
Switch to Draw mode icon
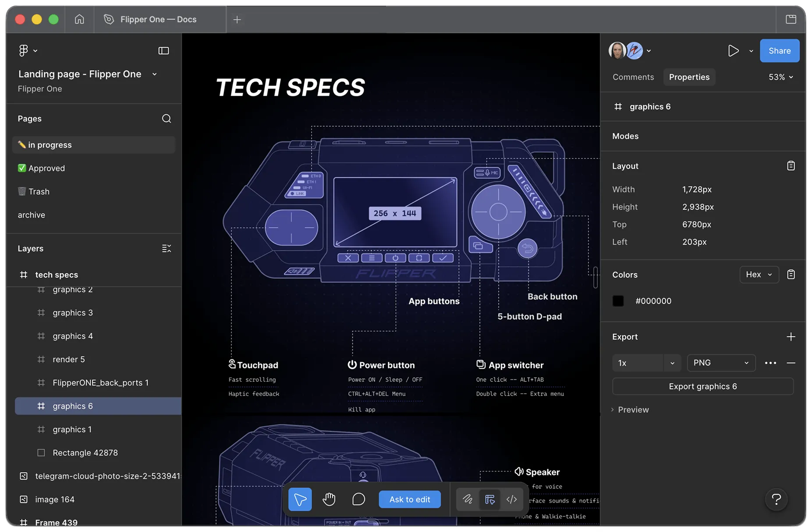[x=468, y=499]
